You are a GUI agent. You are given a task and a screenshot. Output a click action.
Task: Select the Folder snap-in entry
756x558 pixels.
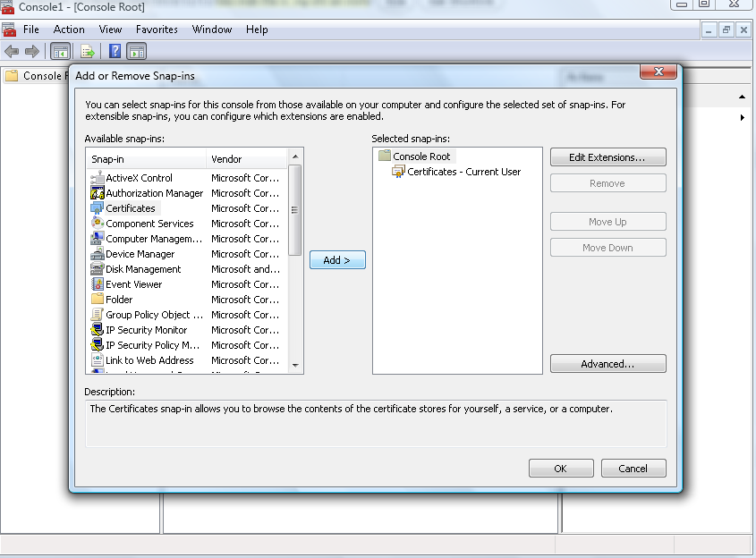coord(119,300)
